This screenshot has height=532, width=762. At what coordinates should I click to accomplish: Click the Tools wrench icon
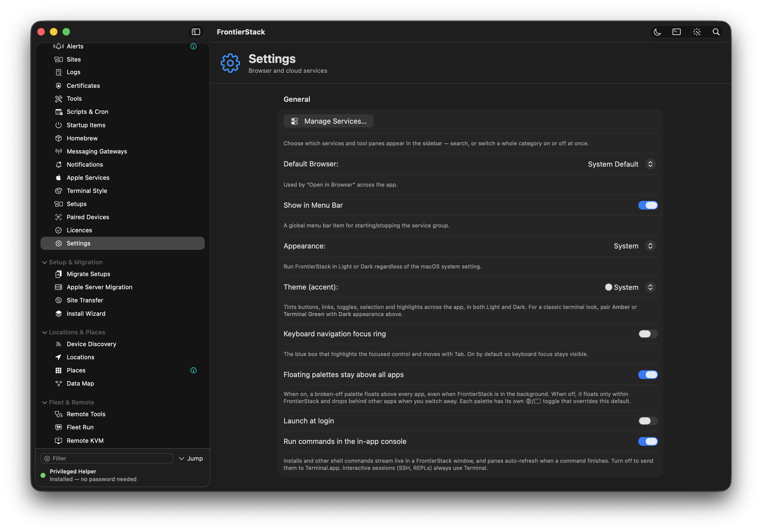[58, 99]
